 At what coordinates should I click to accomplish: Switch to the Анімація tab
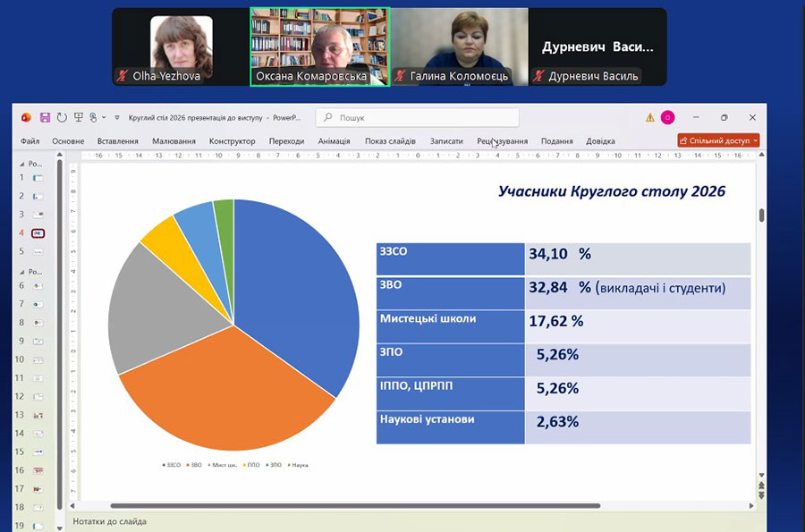[x=334, y=141]
